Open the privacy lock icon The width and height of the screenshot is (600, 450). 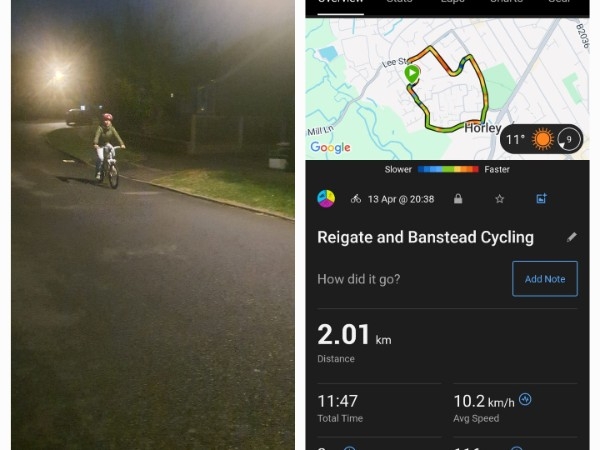(458, 199)
